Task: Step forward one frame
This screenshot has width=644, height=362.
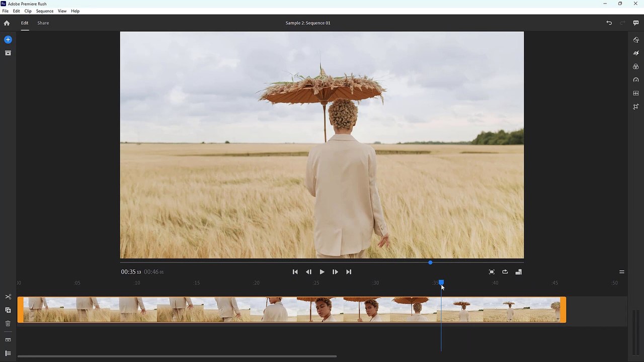Action: (335, 272)
